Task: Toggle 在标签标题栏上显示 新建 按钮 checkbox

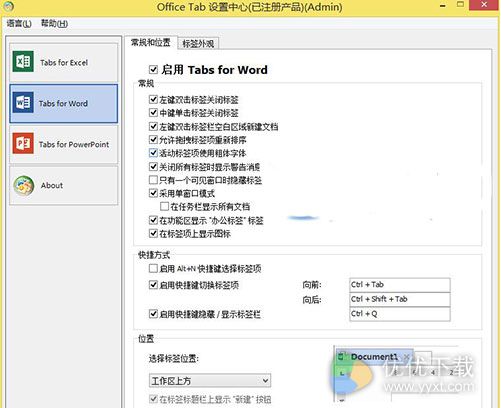Action: click(x=153, y=399)
